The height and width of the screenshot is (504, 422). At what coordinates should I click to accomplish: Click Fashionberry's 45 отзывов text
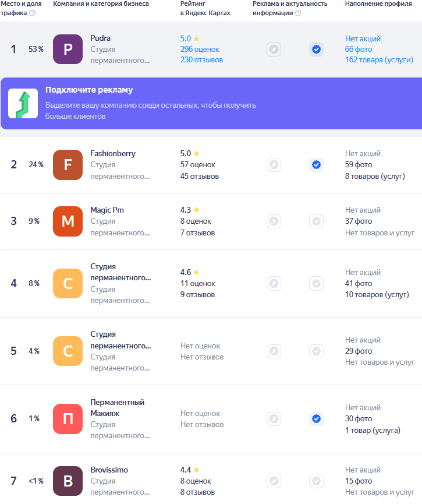click(200, 176)
